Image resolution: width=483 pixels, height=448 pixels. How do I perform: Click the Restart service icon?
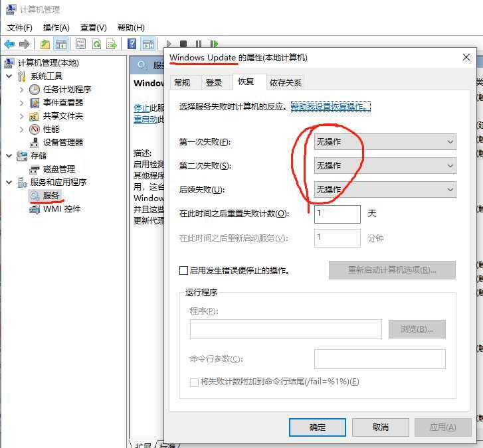point(214,44)
